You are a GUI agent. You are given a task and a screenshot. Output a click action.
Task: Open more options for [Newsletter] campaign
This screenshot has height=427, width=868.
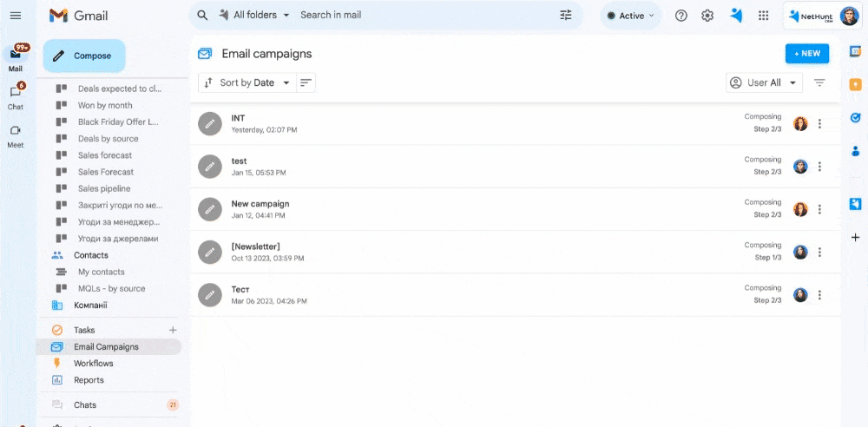click(820, 252)
